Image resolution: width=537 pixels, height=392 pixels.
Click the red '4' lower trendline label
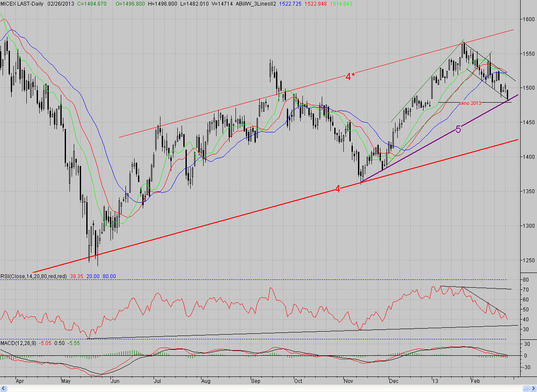click(x=338, y=188)
